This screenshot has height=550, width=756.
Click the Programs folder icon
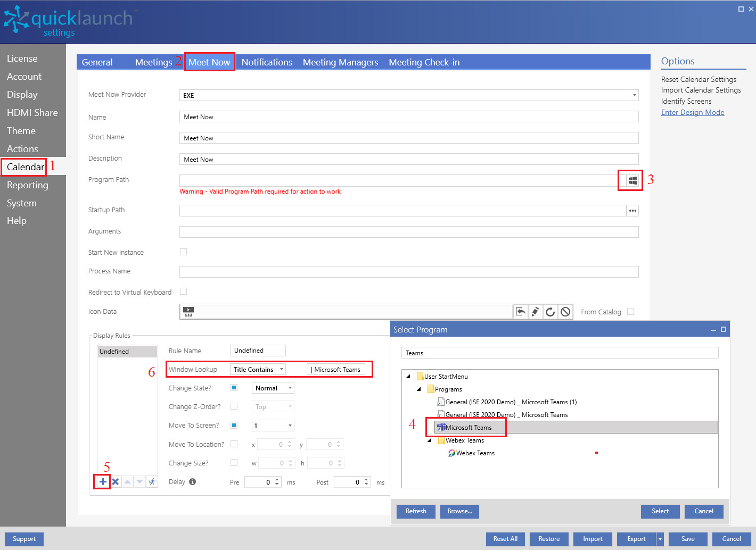pyautogui.click(x=431, y=389)
